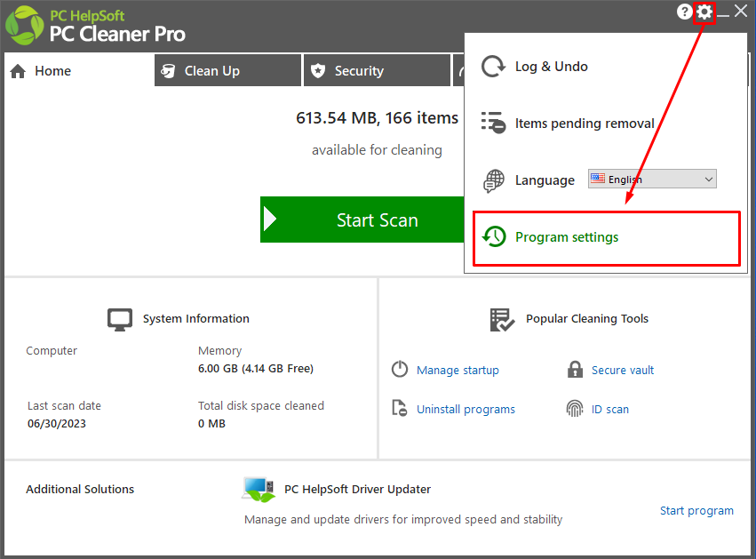Click the Home house icon
Screen dimensions: 756x559
(x=18, y=71)
